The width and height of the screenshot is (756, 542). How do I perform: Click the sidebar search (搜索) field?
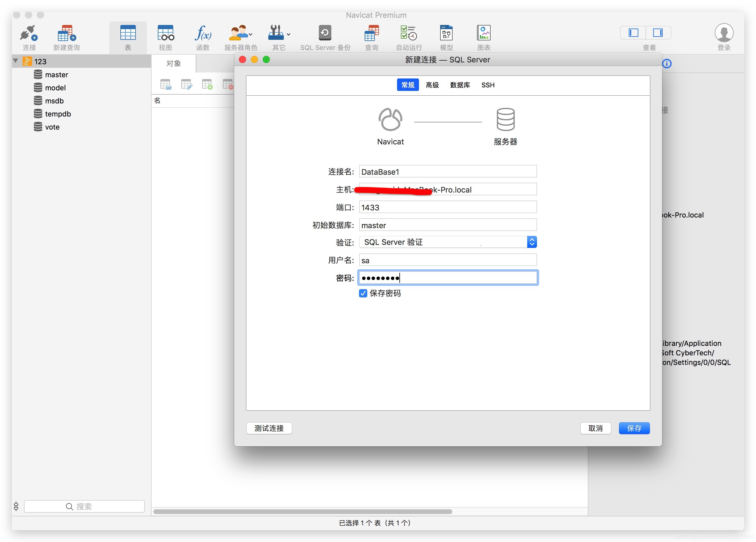click(x=84, y=506)
